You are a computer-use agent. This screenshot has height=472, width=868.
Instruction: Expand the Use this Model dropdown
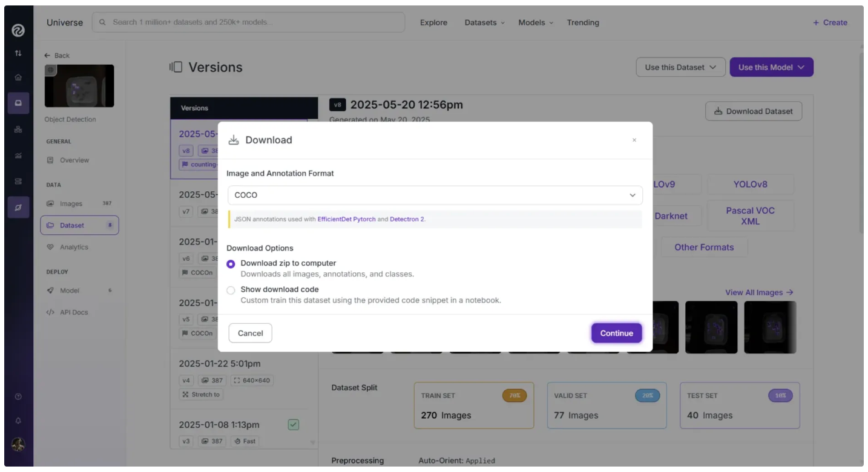click(772, 67)
